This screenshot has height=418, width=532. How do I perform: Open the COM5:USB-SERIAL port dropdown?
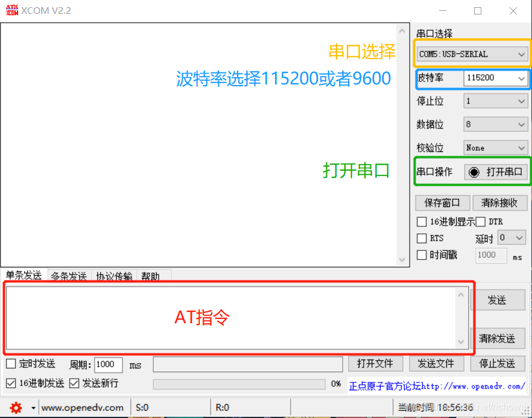(472, 54)
